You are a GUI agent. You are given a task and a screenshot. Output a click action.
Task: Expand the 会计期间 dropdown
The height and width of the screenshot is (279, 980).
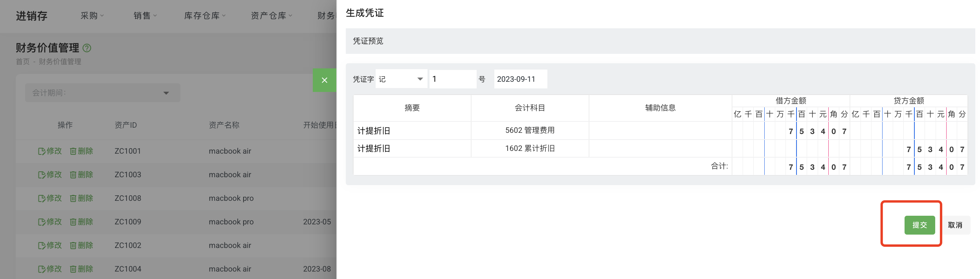click(103, 93)
